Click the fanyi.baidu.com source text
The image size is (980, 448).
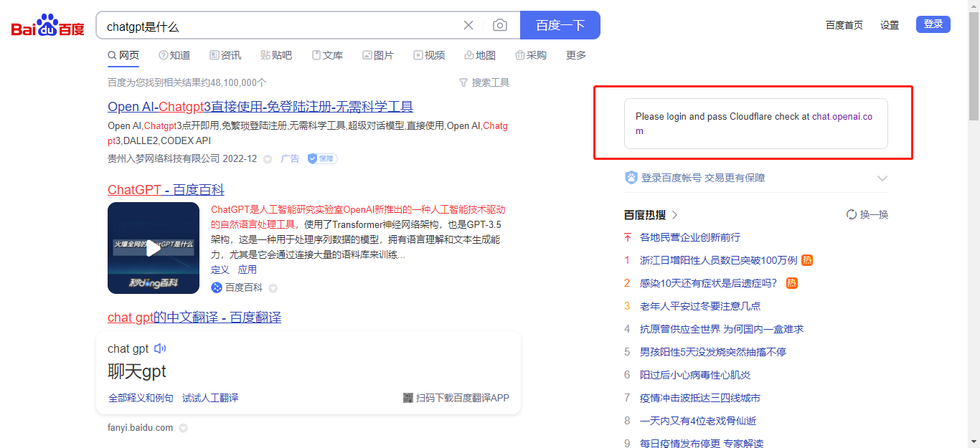(x=141, y=428)
